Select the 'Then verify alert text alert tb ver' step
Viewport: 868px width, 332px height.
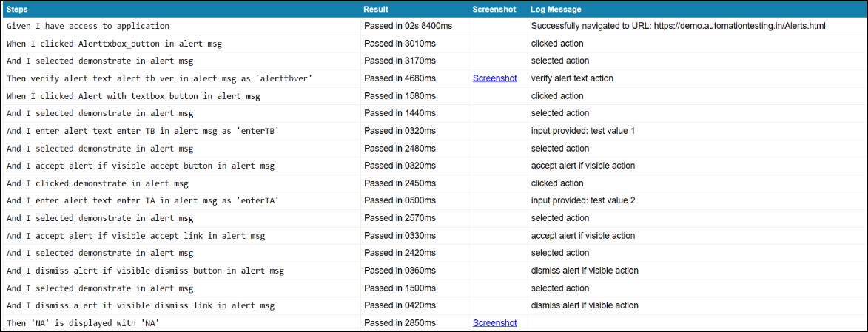159,78
